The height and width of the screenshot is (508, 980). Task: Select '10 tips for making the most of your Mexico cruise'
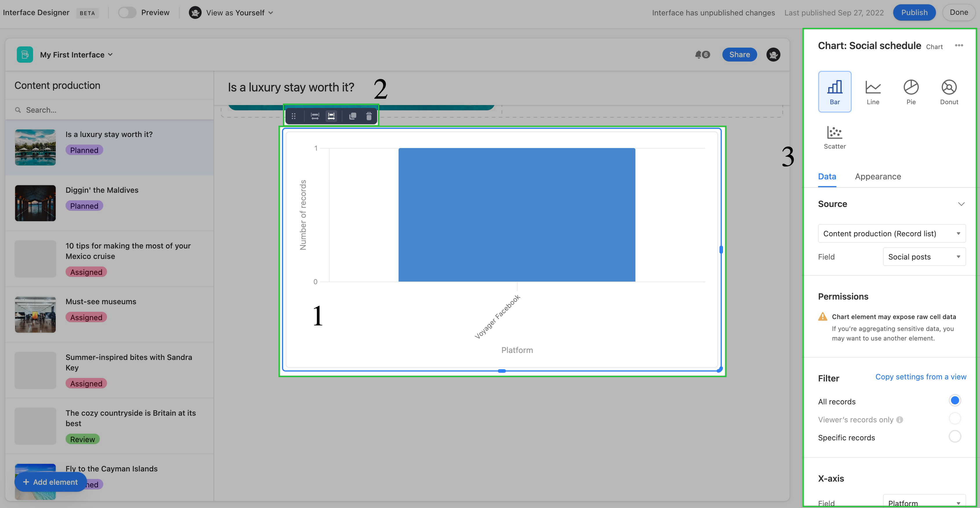click(x=109, y=259)
